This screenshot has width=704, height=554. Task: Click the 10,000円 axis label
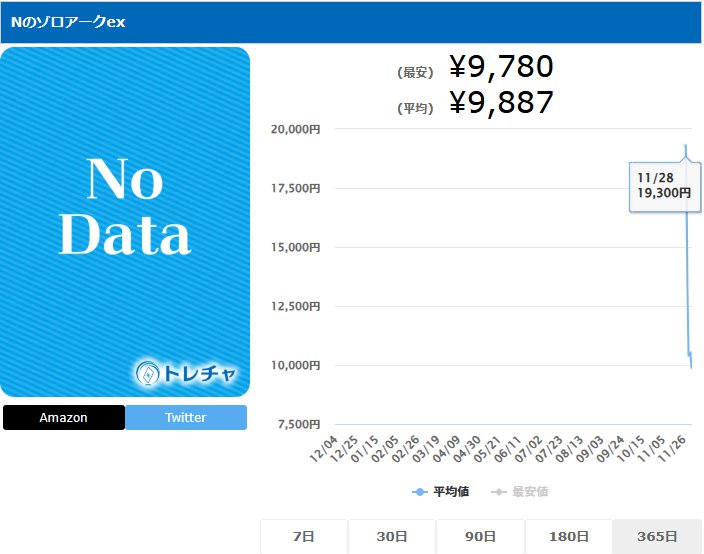[x=295, y=365]
